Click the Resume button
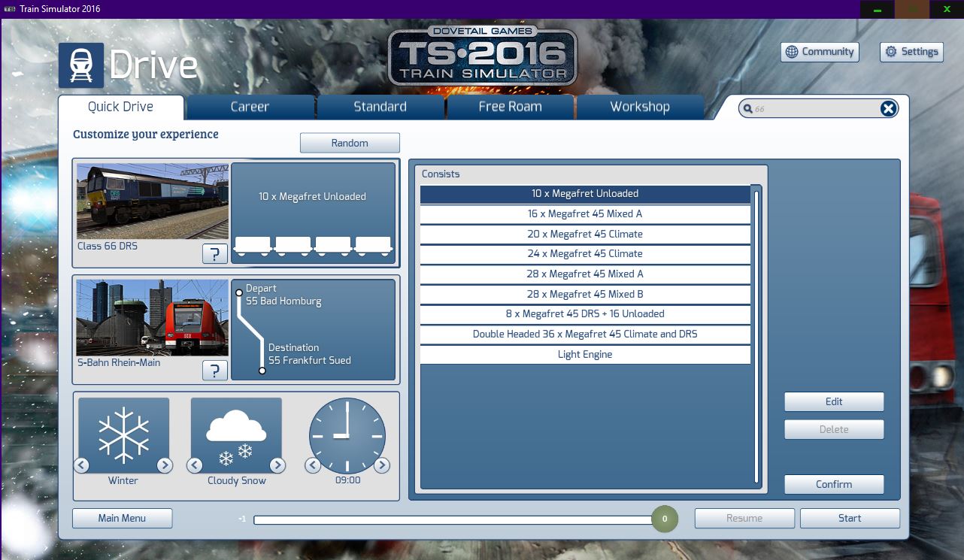 (744, 519)
